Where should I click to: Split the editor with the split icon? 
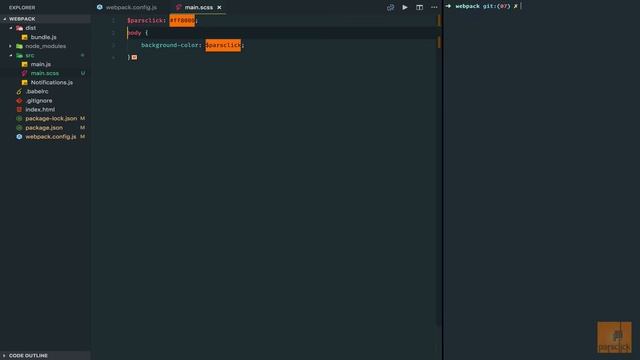[419, 7]
